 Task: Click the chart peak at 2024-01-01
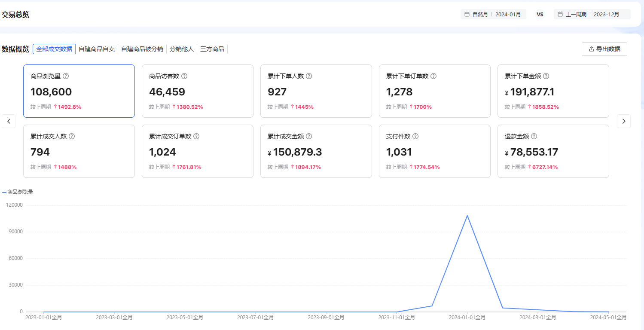[467, 215]
